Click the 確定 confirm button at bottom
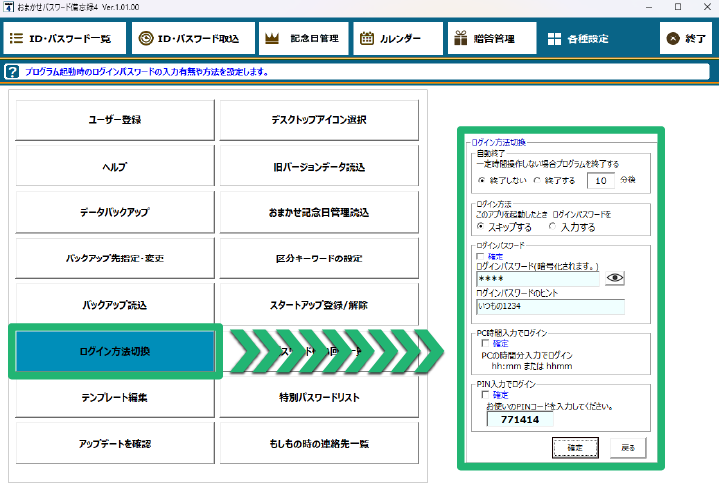 [575, 448]
